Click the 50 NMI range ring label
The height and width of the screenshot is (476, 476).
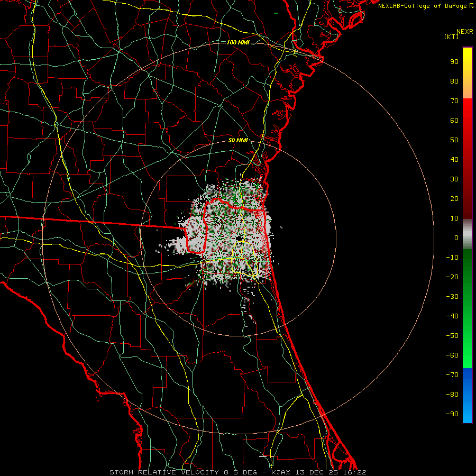pos(238,140)
